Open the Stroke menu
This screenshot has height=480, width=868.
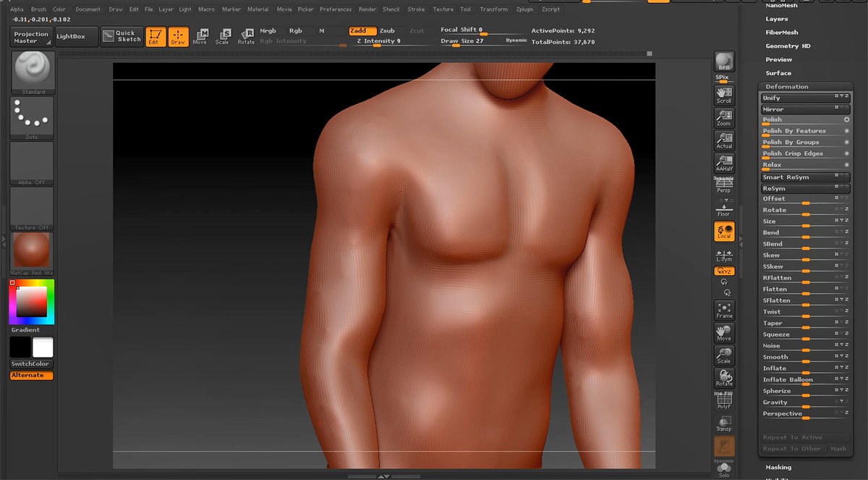(x=416, y=9)
